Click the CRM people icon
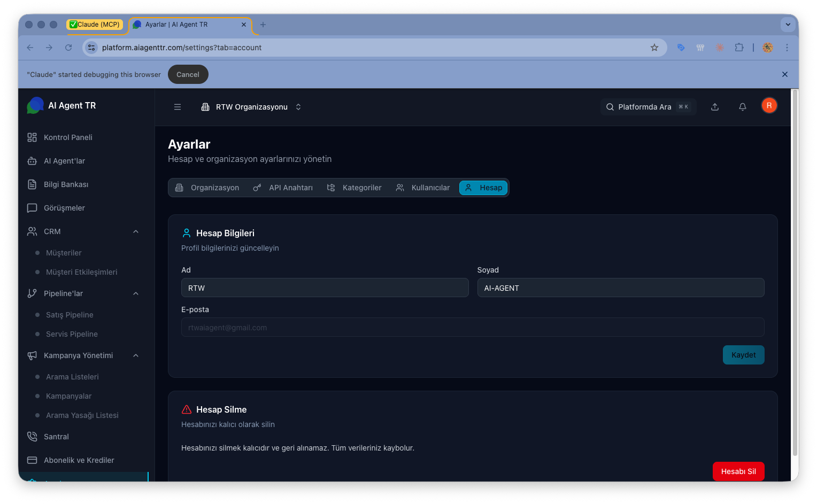The height and width of the screenshot is (504, 817). [32, 231]
